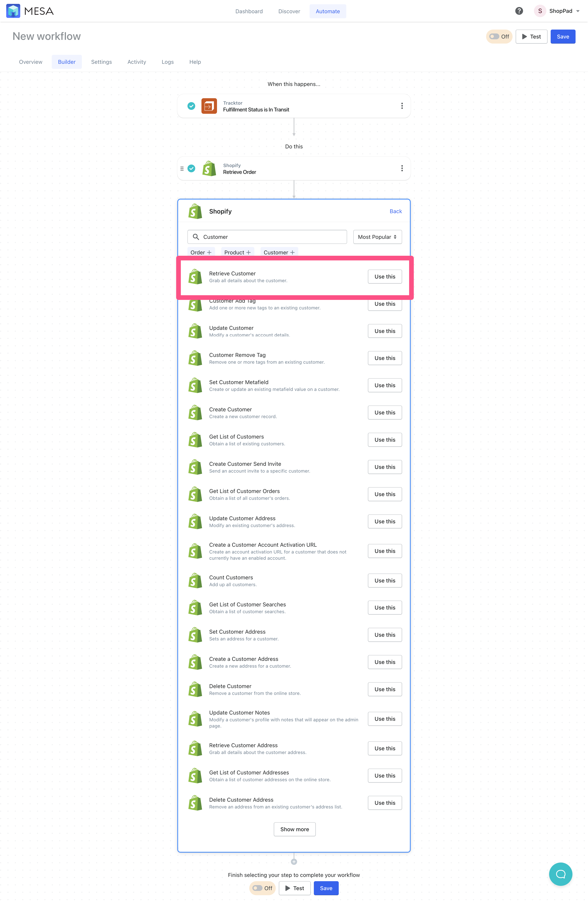Image resolution: width=588 pixels, height=902 pixels.
Task: Open the help question mark icon
Action: pyautogui.click(x=519, y=11)
